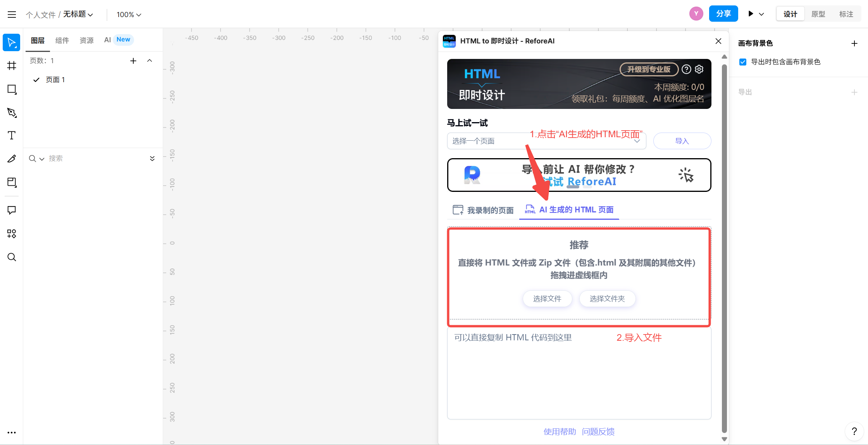
Task: Switch to the 组件 tab
Action: click(x=62, y=40)
